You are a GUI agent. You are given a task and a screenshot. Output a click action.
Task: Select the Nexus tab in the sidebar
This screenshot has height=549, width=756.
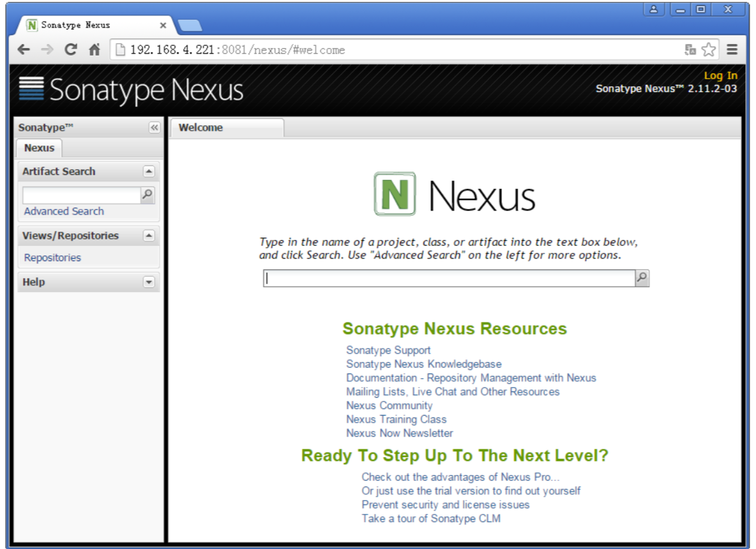39,148
